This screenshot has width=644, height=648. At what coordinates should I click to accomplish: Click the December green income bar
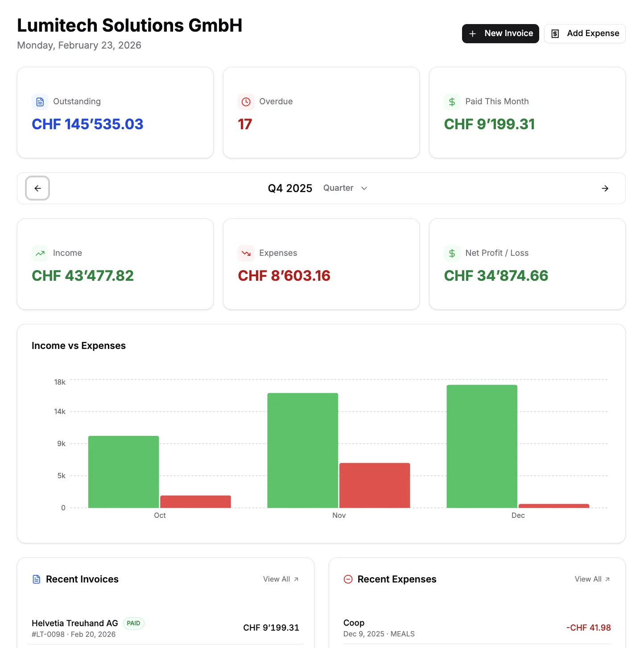[482, 446]
